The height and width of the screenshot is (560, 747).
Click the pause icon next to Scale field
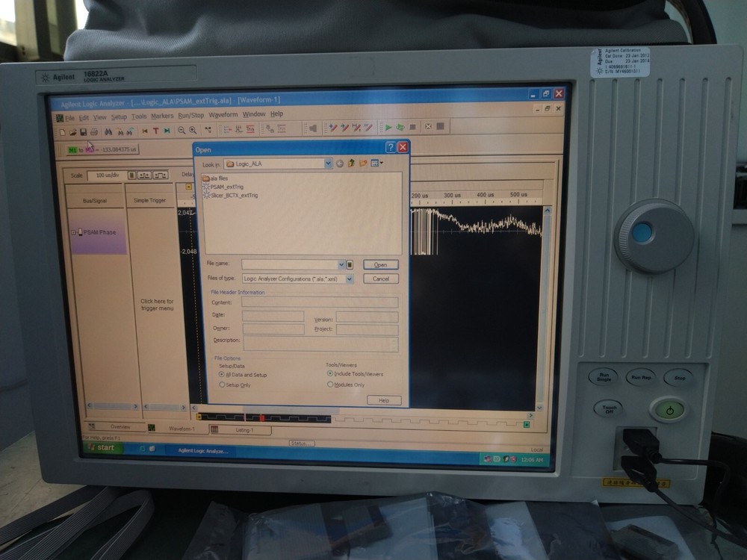coord(132,175)
